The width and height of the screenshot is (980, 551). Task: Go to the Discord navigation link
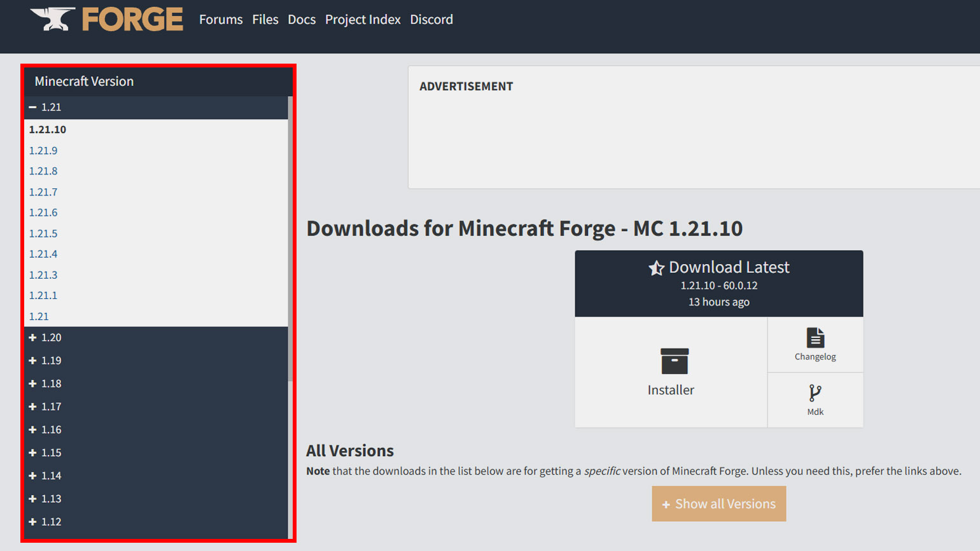pyautogui.click(x=431, y=20)
